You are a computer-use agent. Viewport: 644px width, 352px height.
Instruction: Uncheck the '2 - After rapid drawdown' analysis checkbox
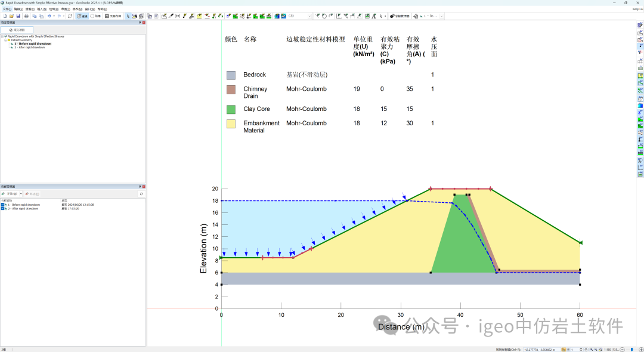[x=2, y=208]
